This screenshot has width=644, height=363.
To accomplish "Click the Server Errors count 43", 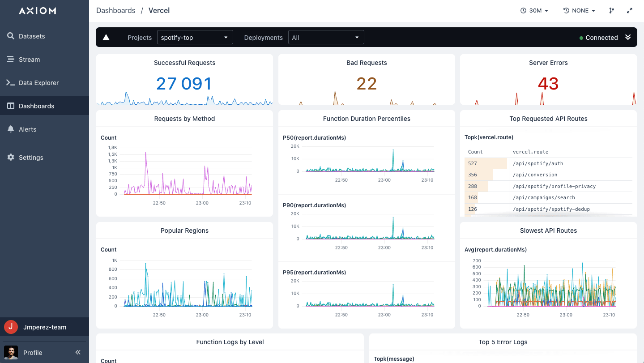I will (x=548, y=84).
